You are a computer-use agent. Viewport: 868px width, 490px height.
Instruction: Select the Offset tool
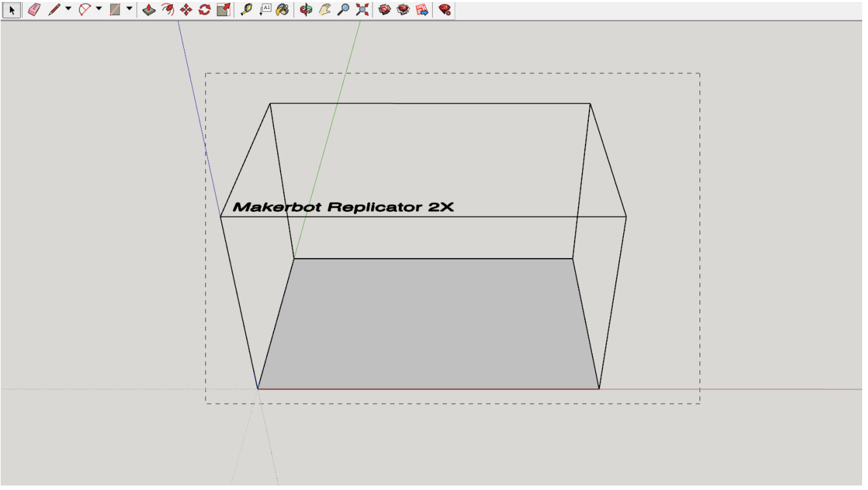pyautogui.click(x=167, y=10)
